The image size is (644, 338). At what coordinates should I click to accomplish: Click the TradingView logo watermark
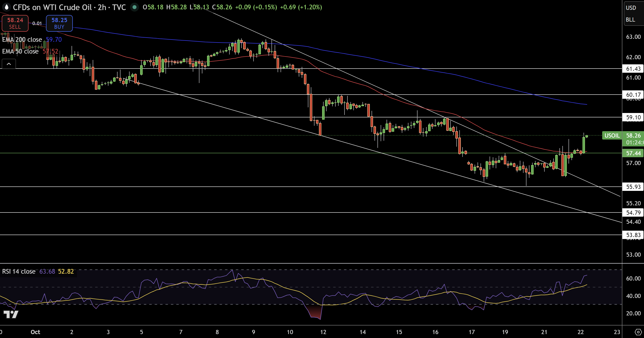click(11, 314)
